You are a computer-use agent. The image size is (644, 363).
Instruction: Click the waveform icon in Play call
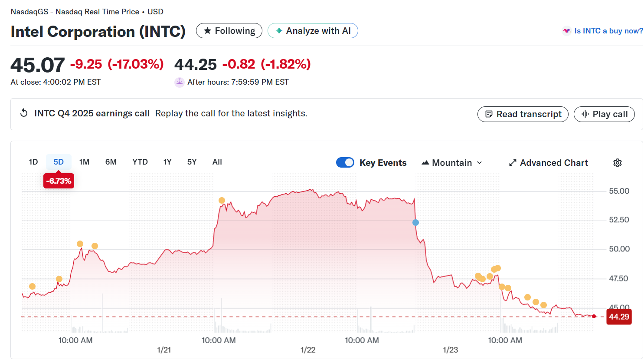point(585,114)
